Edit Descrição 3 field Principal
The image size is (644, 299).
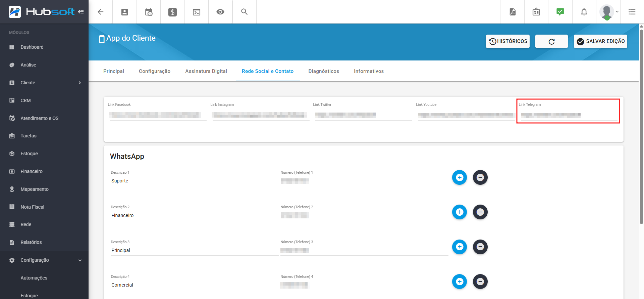(195, 250)
